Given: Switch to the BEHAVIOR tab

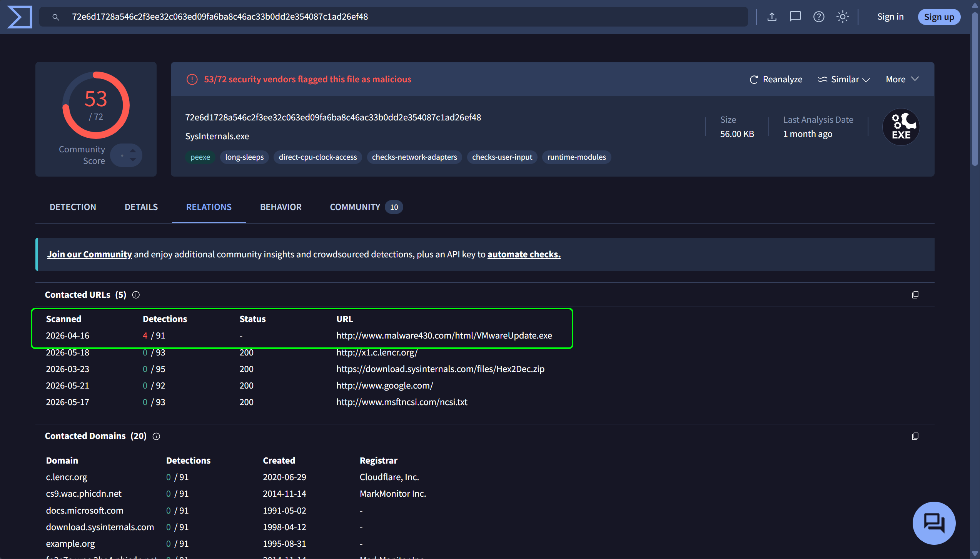Looking at the screenshot, I should (x=281, y=207).
